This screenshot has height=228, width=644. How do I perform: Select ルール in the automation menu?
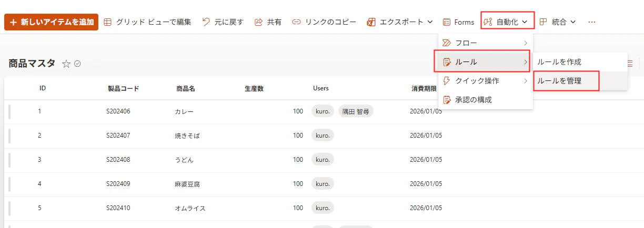pos(486,62)
